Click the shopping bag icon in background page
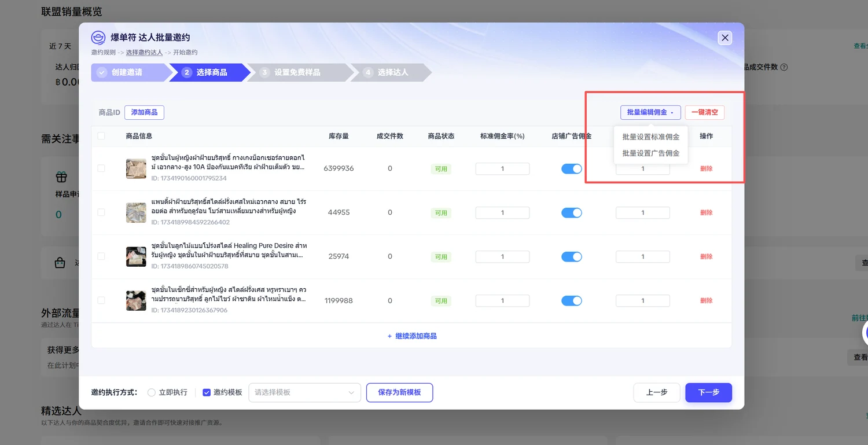The image size is (868, 445). [x=60, y=263]
